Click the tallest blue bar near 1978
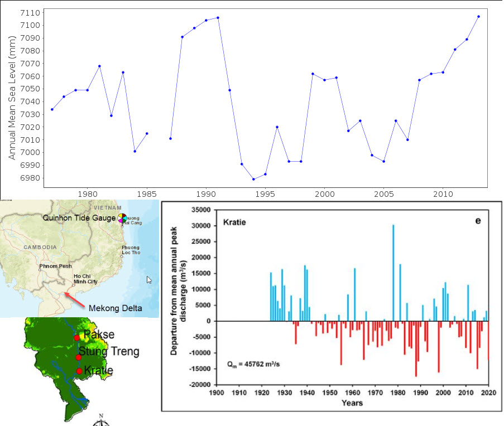The height and width of the screenshot is (426, 504). [393, 273]
